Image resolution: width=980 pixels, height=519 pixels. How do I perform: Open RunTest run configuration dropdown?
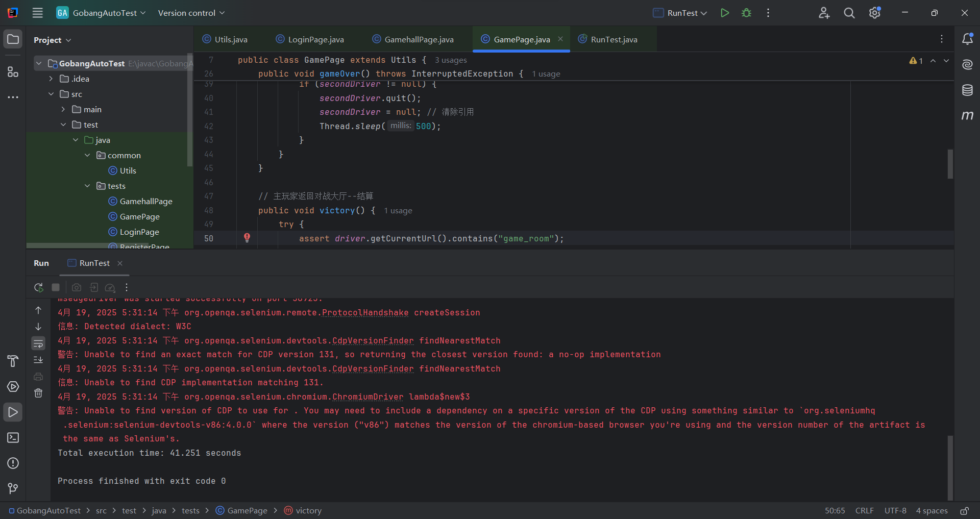(x=680, y=13)
